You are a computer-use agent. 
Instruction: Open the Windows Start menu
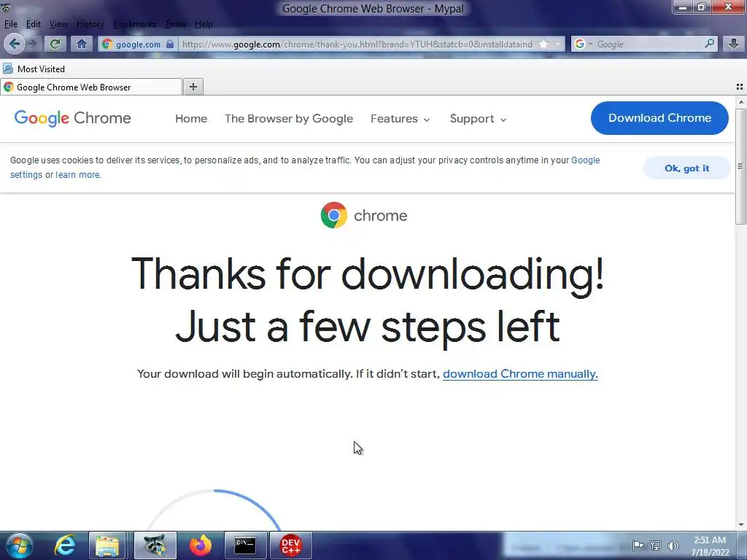pyautogui.click(x=20, y=545)
